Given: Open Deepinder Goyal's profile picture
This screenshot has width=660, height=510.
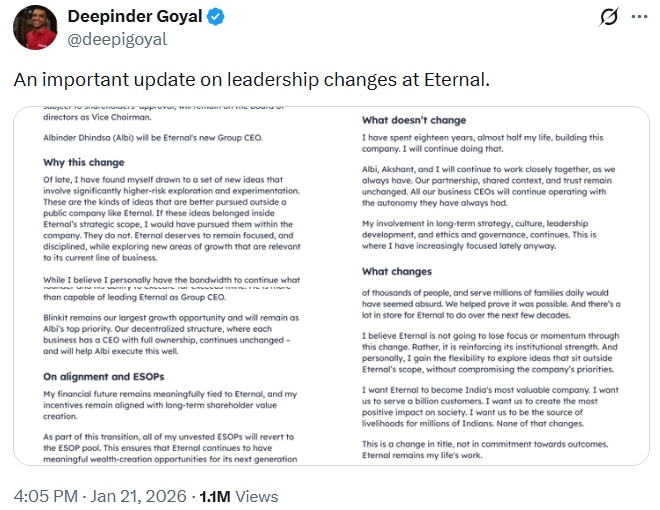Looking at the screenshot, I should 35,28.
